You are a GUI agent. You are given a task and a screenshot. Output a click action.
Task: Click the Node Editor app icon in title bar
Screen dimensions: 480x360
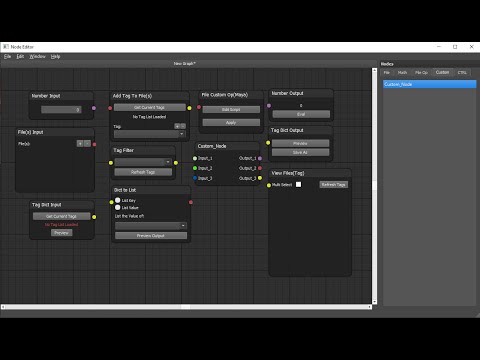tap(6, 47)
